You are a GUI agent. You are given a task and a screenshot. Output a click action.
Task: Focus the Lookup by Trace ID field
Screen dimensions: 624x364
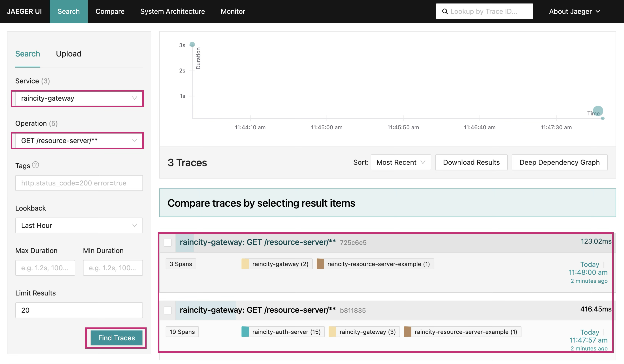[484, 11]
